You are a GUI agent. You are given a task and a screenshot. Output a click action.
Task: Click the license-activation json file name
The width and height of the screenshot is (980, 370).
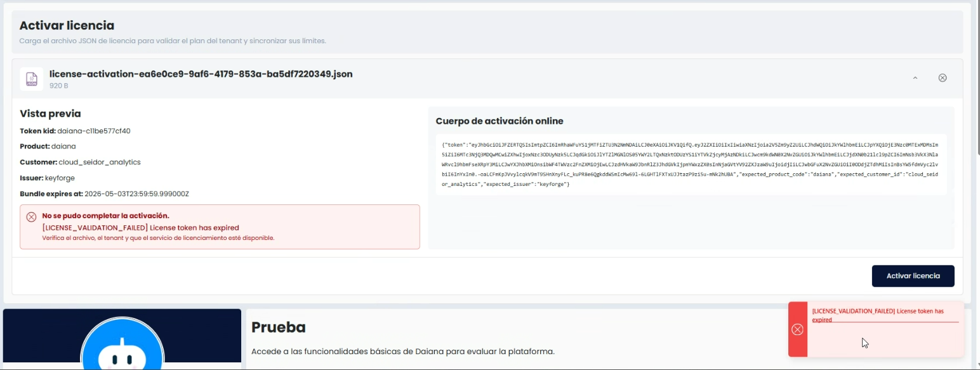click(x=201, y=74)
